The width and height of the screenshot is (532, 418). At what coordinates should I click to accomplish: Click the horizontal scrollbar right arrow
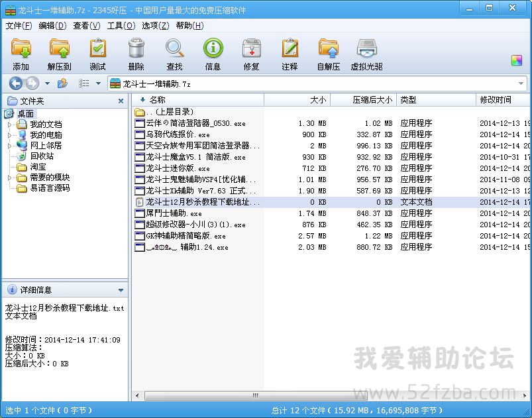point(525,395)
